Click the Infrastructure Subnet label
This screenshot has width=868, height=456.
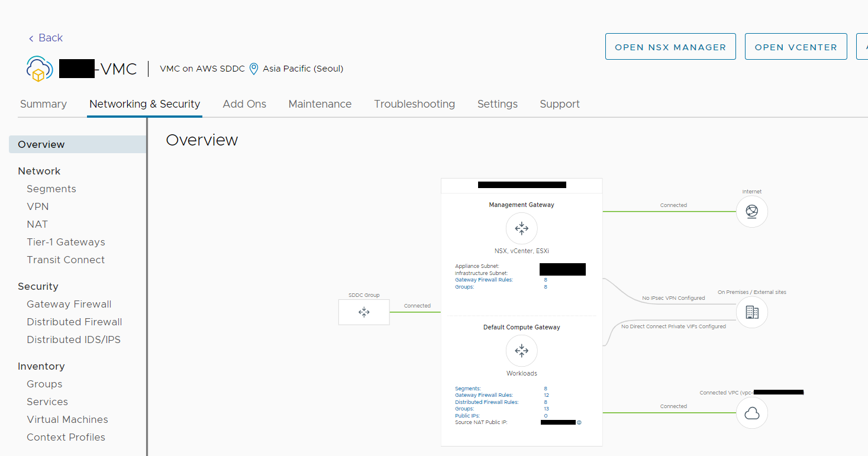point(481,273)
